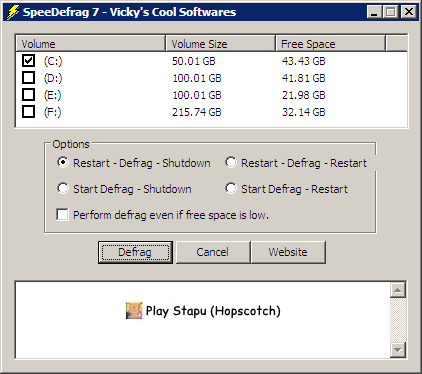Select the (D:) volume label
Screen dimensions: 422x374
click(x=53, y=78)
